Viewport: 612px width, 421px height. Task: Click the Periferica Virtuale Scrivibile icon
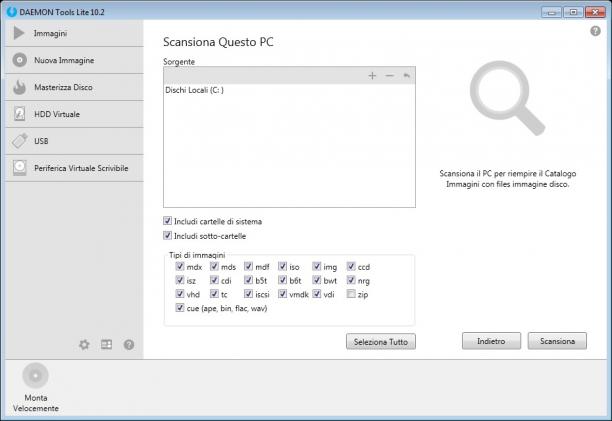tap(20, 168)
